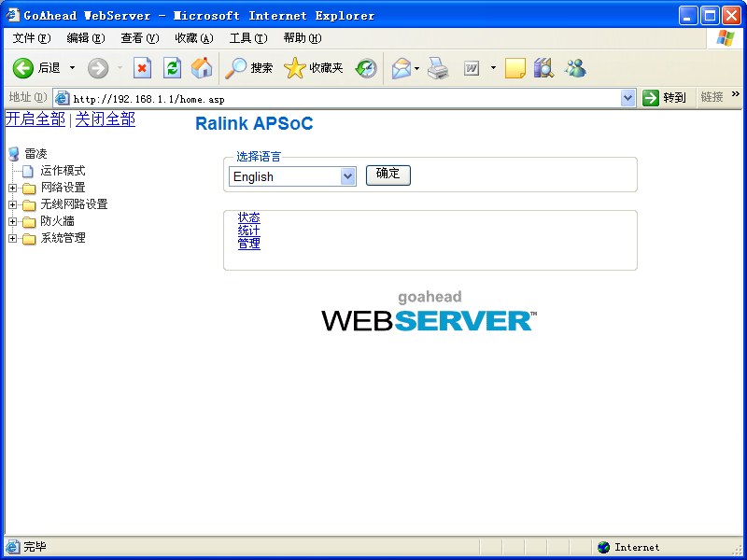Open the English language dropdown

click(x=292, y=176)
